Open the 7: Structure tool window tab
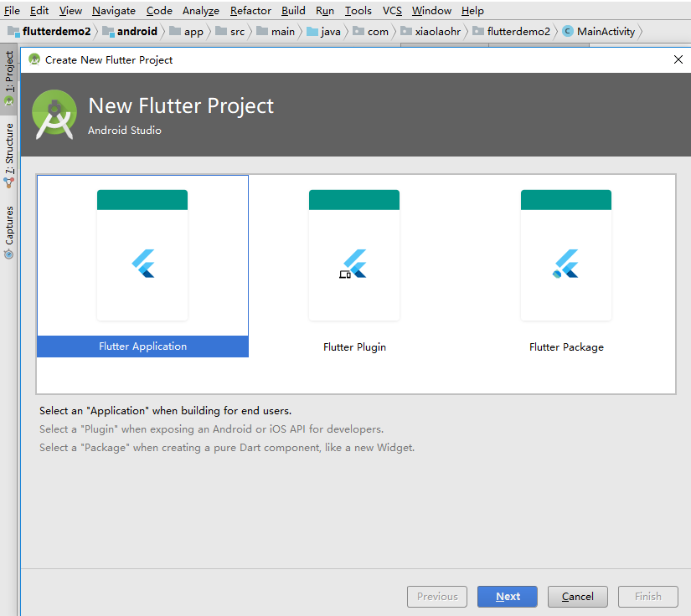This screenshot has width=691, height=616. (9, 154)
